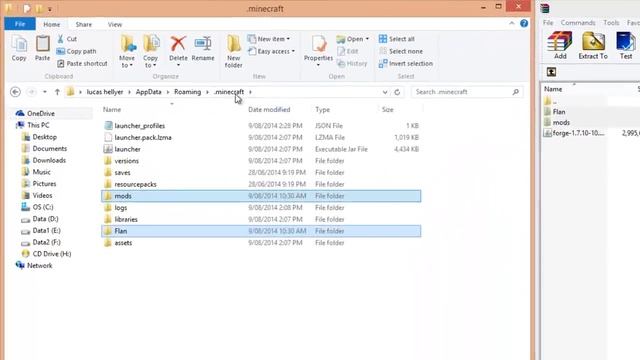Image resolution: width=640 pixels, height=360 pixels.
Task: Click Extract To in WinRAR toolbar
Action: pyautogui.click(x=593, y=46)
